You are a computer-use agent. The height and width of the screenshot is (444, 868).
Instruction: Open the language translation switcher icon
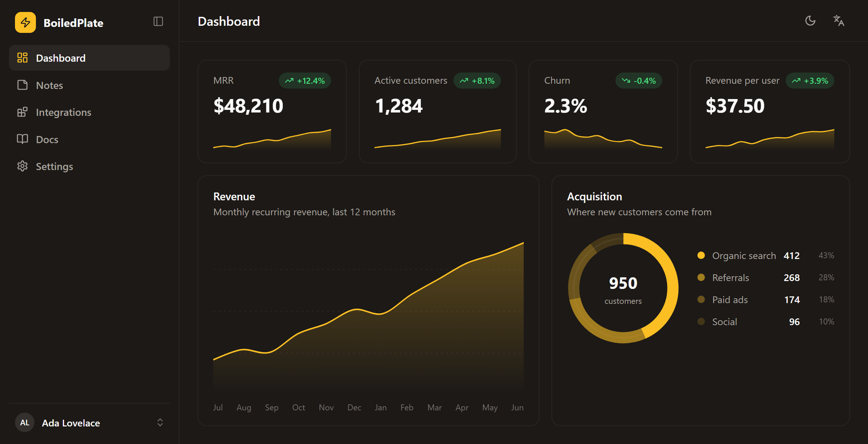tap(839, 21)
